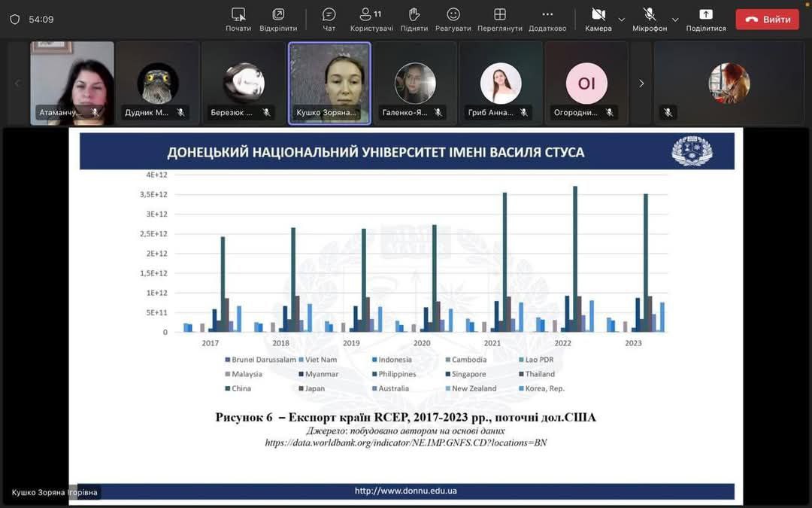812x508 pixels.
Task: Click the slide title ДОНЕЦЬКИЙ НАЦІОНАЛЬНИЙ УНІВЕРСИТЕТ ІМЕНІ ВАСИЛЯ СТУСА
Action: click(x=375, y=152)
